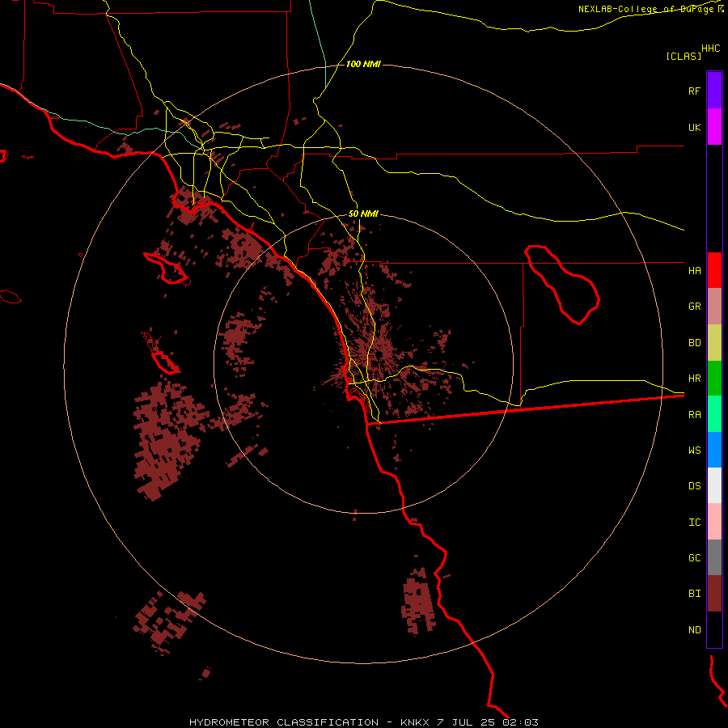728x728 pixels.
Task: Click the WS blue legend color swatch
Action: click(x=714, y=450)
